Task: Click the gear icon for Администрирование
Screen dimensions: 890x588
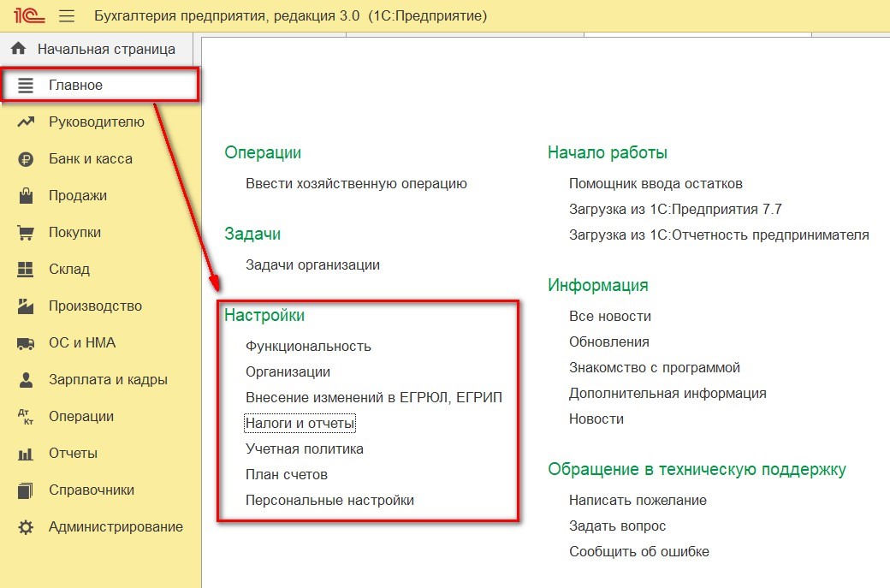Action: [x=26, y=527]
